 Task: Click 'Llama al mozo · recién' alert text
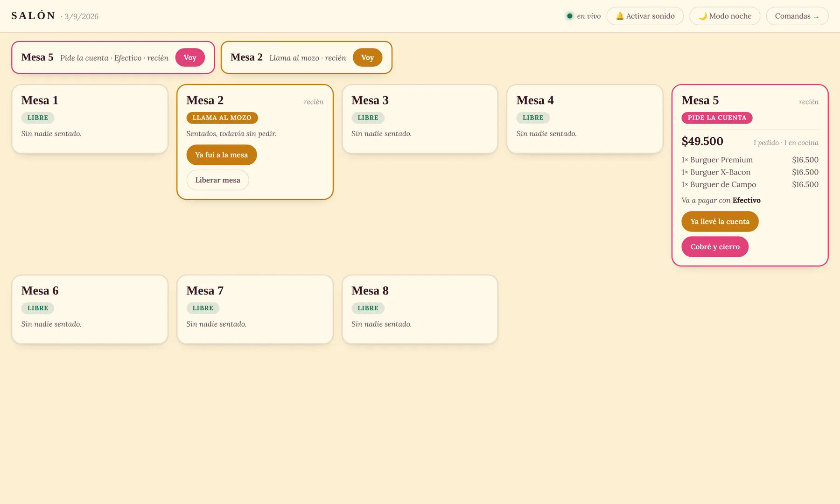tap(308, 58)
